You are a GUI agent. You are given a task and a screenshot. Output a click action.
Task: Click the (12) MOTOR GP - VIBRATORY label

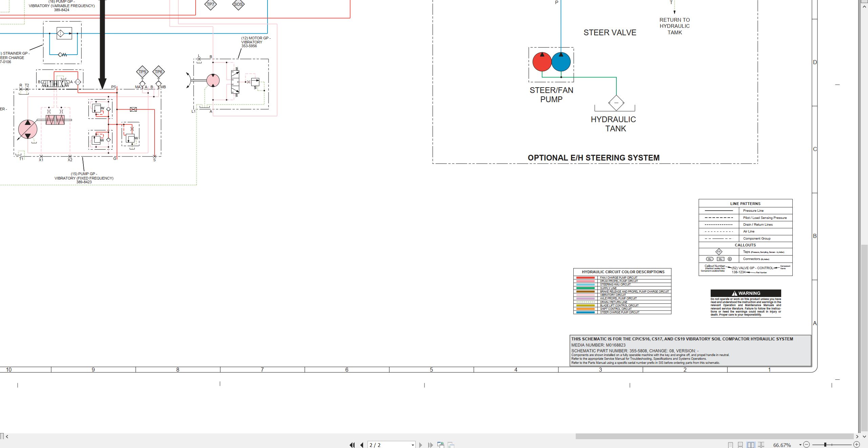tap(256, 42)
